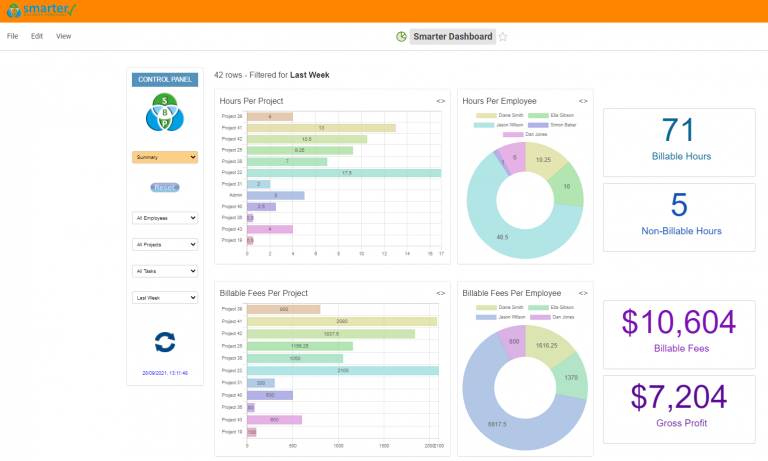Image resolution: width=768 pixels, height=461 pixels.
Task: Click the dollar circles logo in Control Panel
Action: pyautogui.click(x=165, y=113)
